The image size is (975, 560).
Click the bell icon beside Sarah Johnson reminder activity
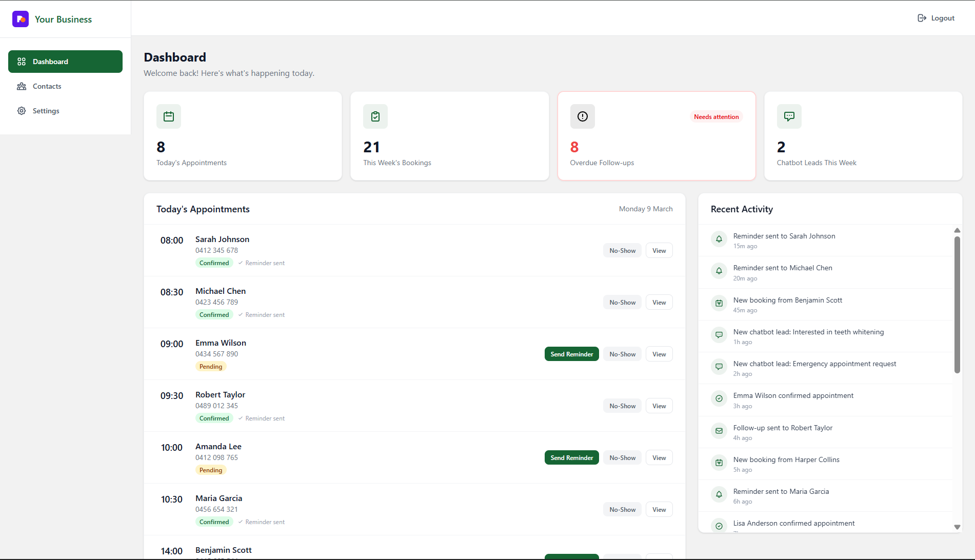click(x=719, y=239)
